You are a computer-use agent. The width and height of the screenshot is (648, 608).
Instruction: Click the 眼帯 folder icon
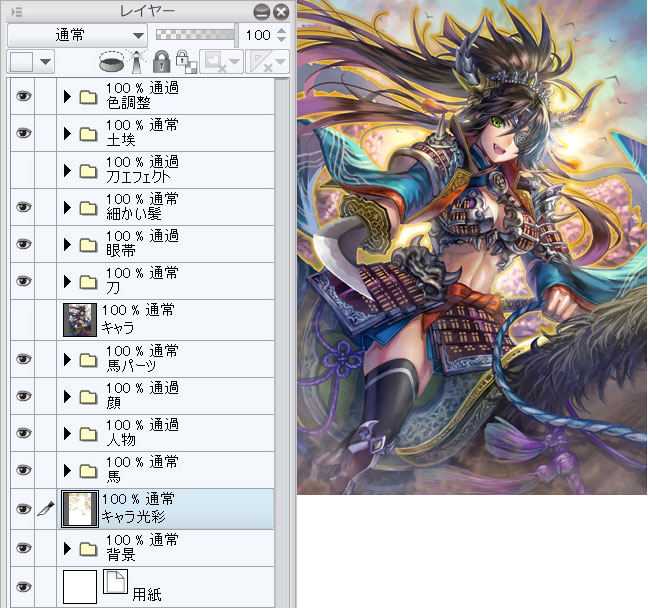point(88,245)
